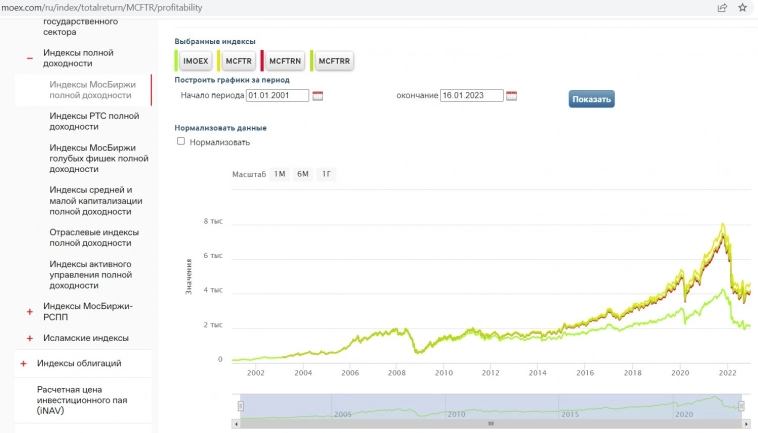The height and width of the screenshot is (433, 758).
Task: Toggle the MCFTRR index chip
Action: tap(333, 61)
